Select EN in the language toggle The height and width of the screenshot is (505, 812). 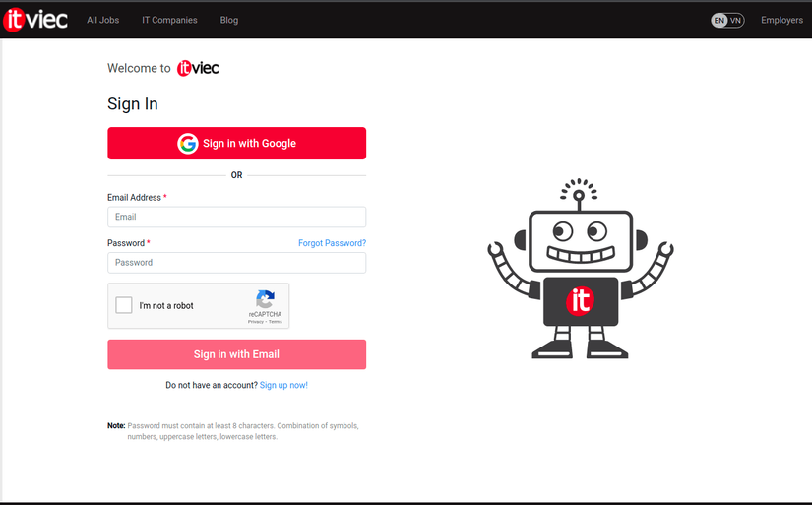pyautogui.click(x=719, y=21)
